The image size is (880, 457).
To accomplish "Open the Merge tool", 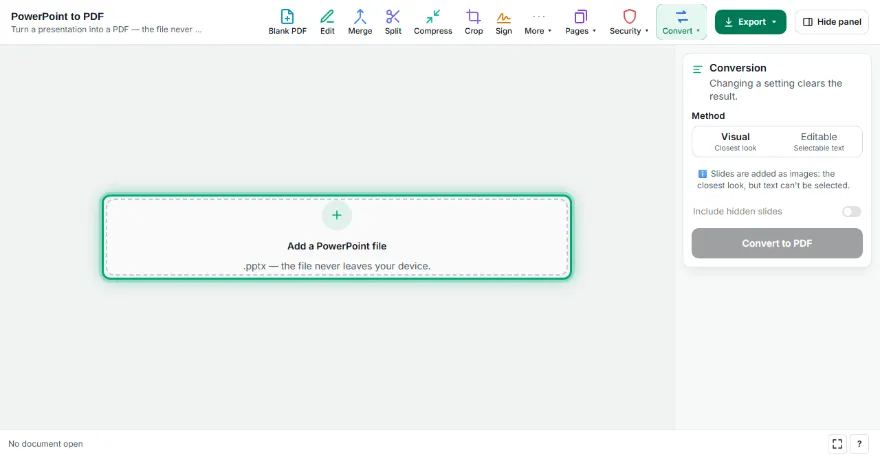I will (360, 22).
